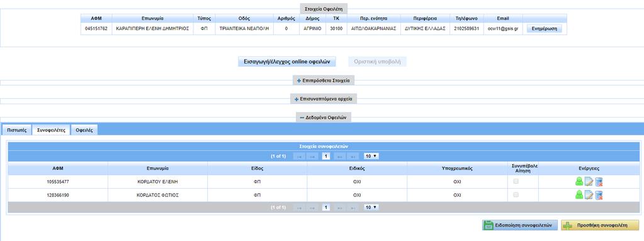Click the Επωνυμία column header in co-debtors table
Image resolution: width=644 pixels, height=241 pixels.
(158, 169)
